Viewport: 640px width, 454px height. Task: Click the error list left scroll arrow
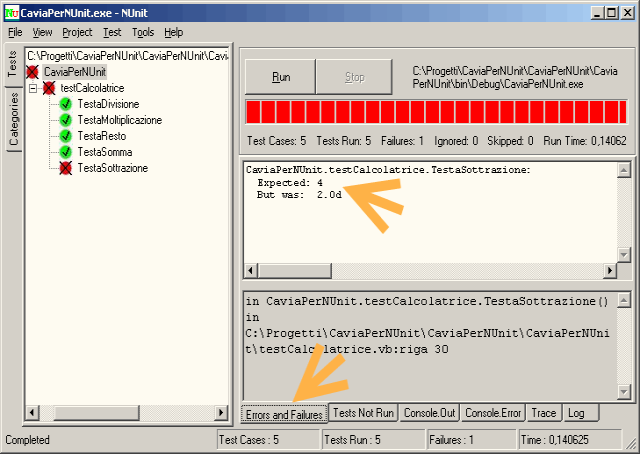pos(251,270)
